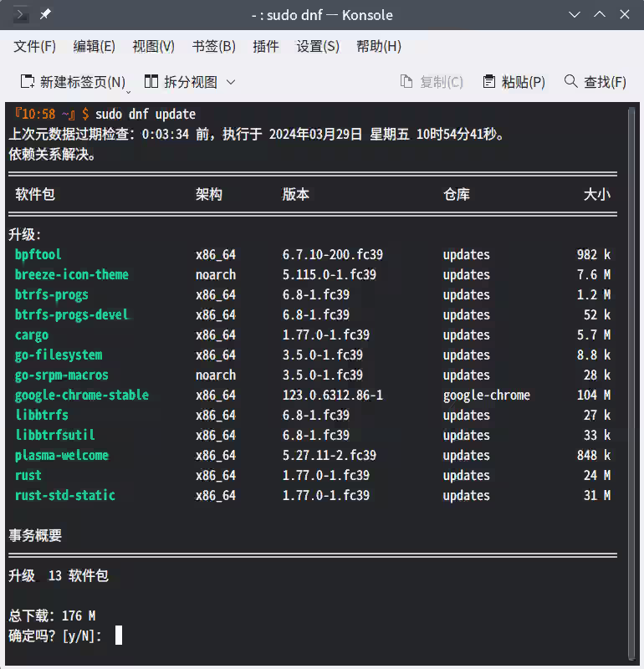Click the 粘贴(P) clipboard paste icon
The image size is (644, 669).
coord(488,81)
